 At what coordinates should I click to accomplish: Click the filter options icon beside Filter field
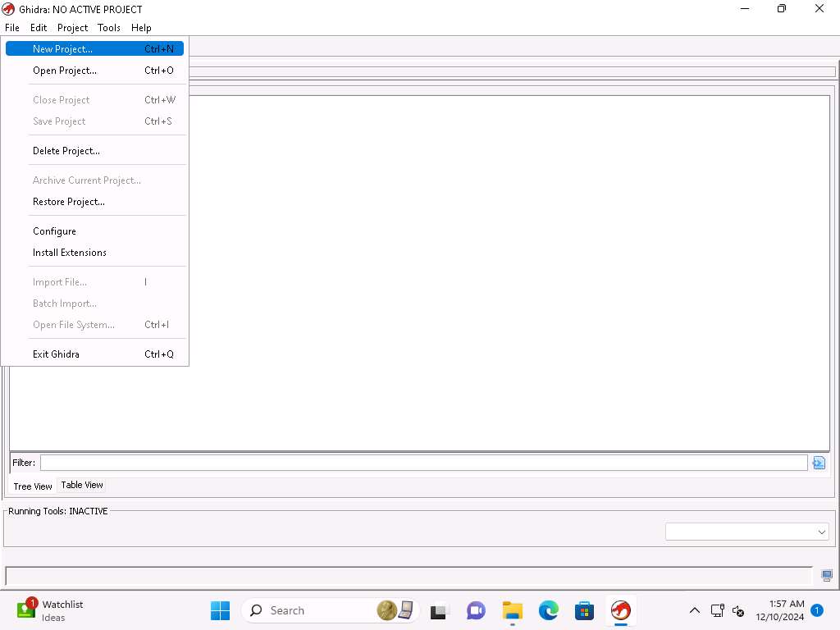pos(818,463)
